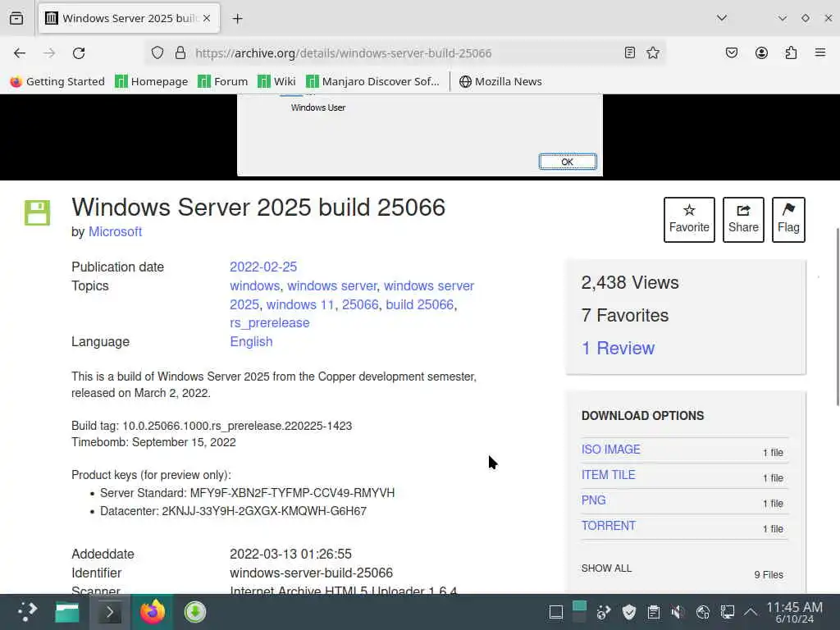
Task: Open the 'windows' topic link
Action: (x=254, y=285)
